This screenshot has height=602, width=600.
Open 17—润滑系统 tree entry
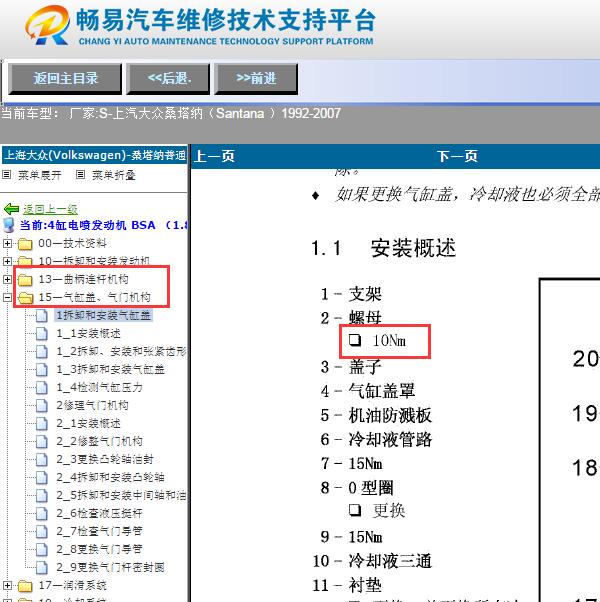[73, 585]
